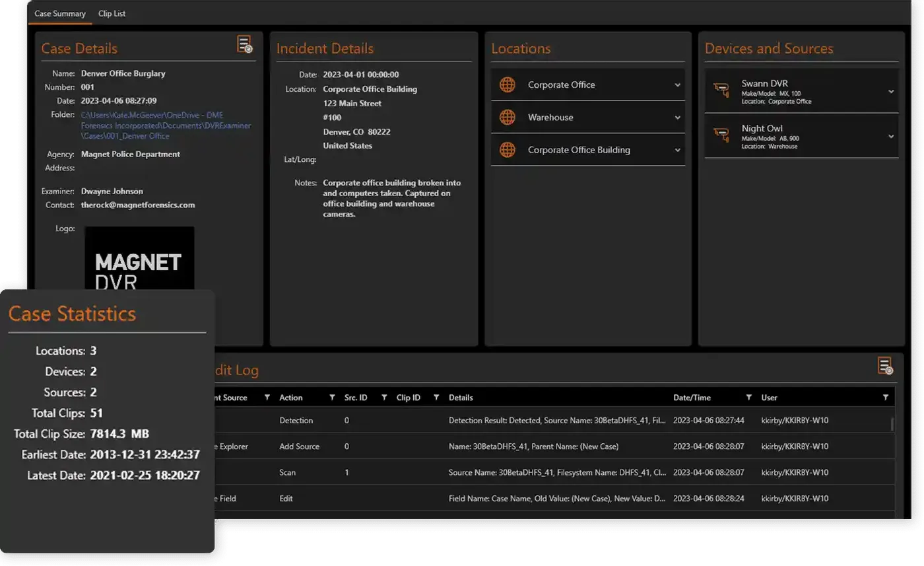Viewport: 924px width, 566px height.
Task: Click the user cell in the Detection row
Action: point(795,421)
